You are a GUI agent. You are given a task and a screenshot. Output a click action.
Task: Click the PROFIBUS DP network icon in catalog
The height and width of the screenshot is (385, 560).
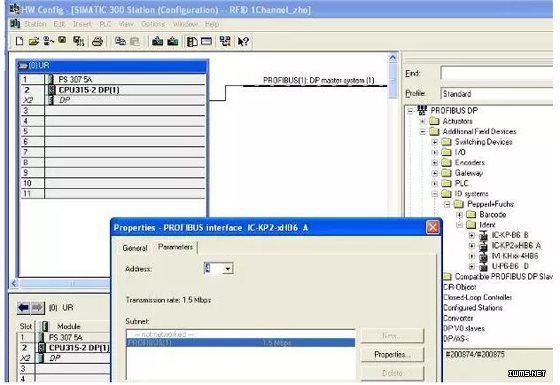pos(422,110)
